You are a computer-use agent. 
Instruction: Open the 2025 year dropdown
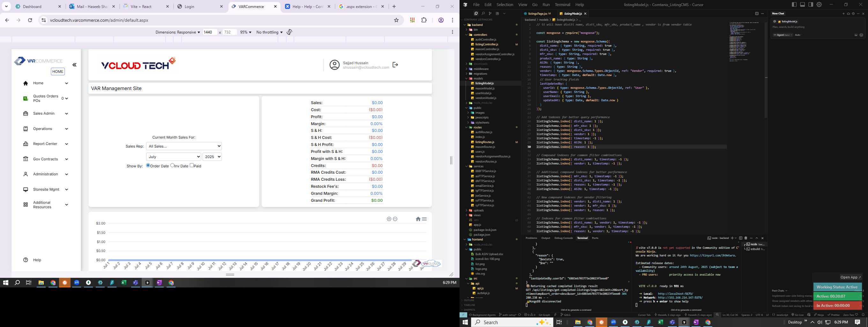[x=212, y=157]
